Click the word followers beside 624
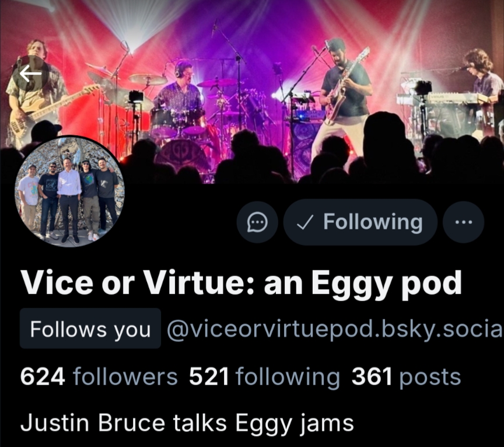Viewport: 504px width, 447px height. [x=125, y=376]
